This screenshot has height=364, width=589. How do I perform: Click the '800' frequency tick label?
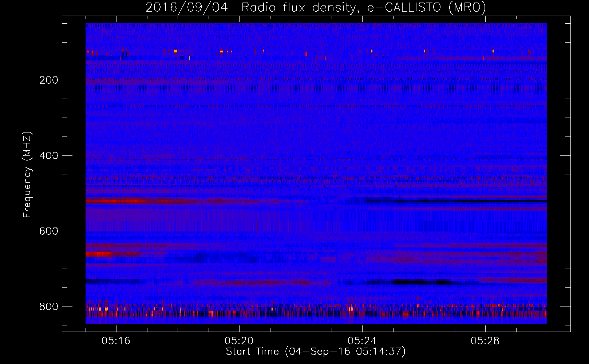[x=49, y=306]
